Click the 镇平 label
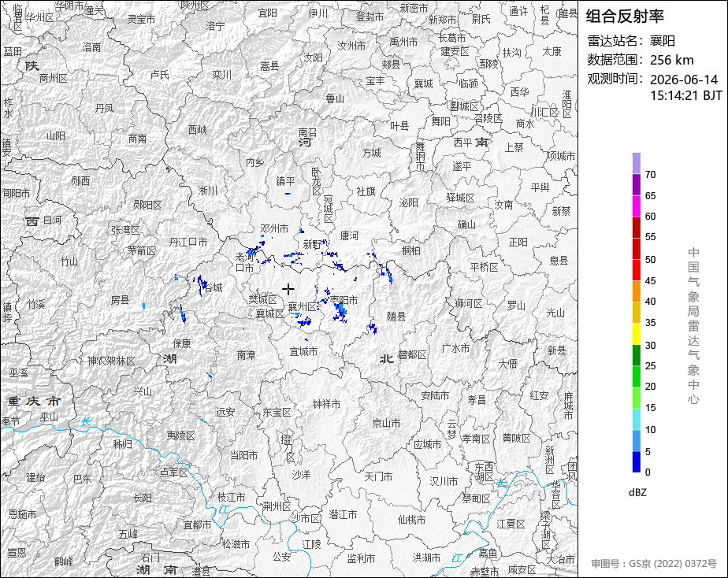 tap(285, 180)
